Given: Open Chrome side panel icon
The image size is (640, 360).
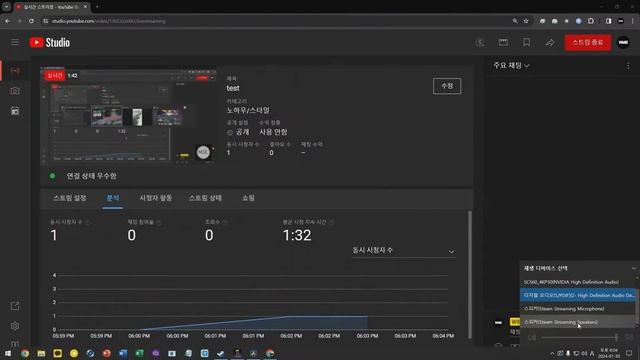Looking at the screenshot, I should 608,21.
